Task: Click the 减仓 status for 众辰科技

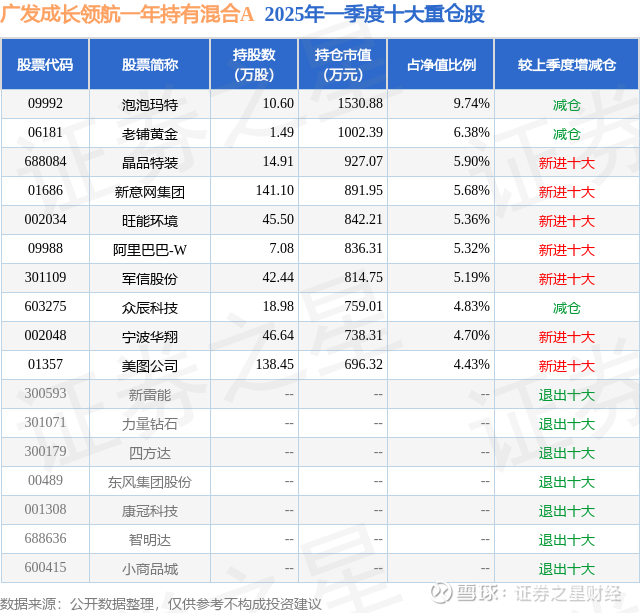Action: tap(567, 308)
